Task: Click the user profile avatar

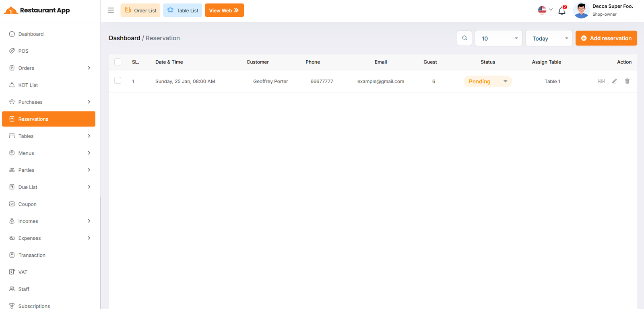Action: coord(581,10)
